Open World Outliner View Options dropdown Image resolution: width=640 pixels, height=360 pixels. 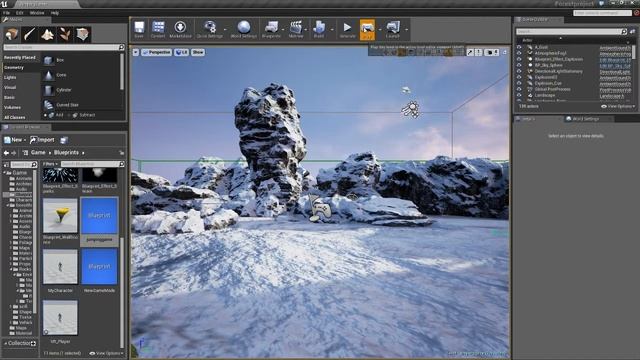point(618,106)
